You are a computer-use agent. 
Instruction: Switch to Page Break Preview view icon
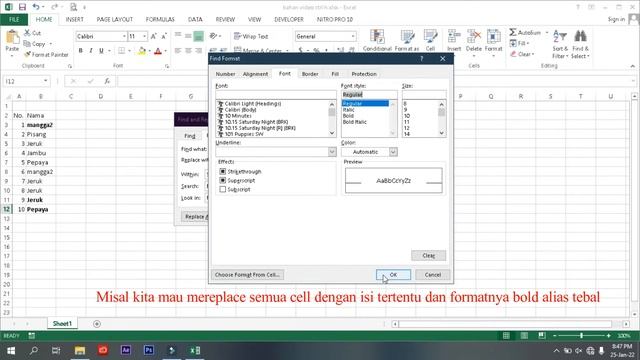tap(542, 336)
